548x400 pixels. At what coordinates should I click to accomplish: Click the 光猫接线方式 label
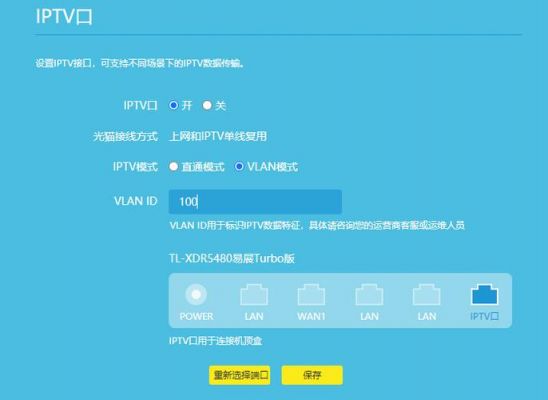click(x=125, y=136)
